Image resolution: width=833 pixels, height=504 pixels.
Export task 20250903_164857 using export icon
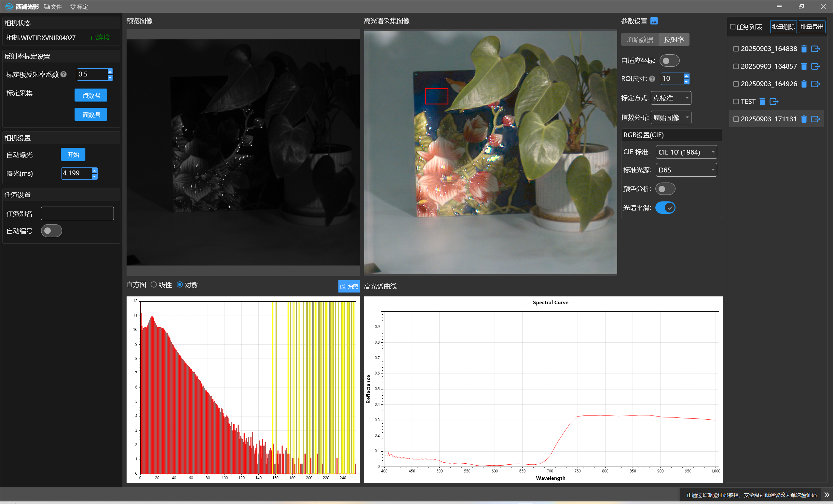tap(815, 67)
